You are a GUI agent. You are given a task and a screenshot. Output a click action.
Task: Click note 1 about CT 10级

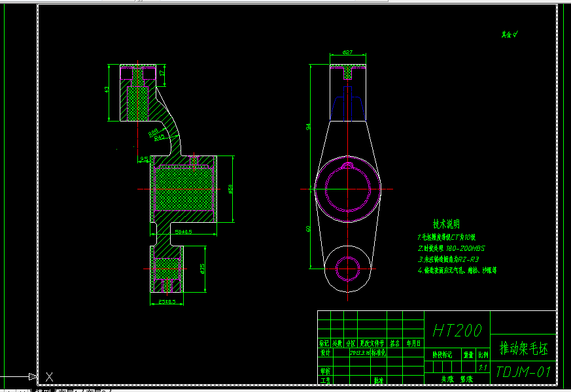[447, 237]
